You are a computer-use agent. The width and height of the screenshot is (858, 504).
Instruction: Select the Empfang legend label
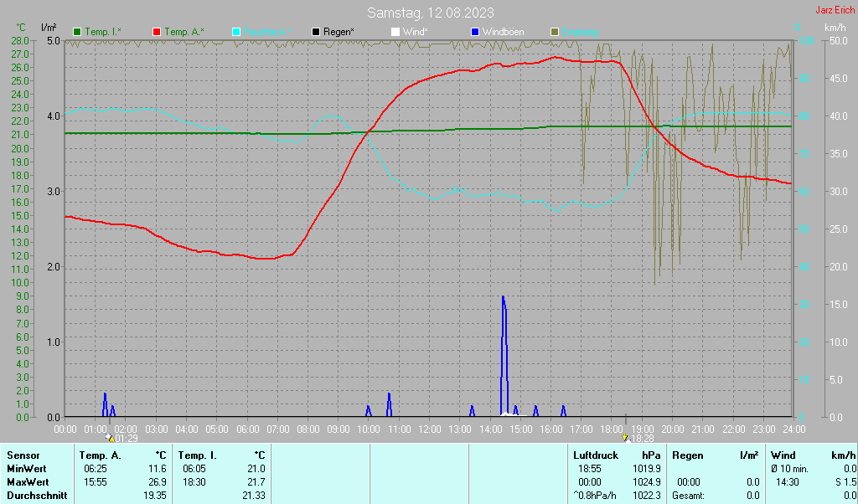click(x=580, y=33)
